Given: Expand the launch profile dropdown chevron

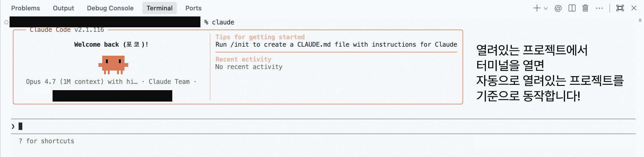Looking at the screenshot, I should coord(546,8).
